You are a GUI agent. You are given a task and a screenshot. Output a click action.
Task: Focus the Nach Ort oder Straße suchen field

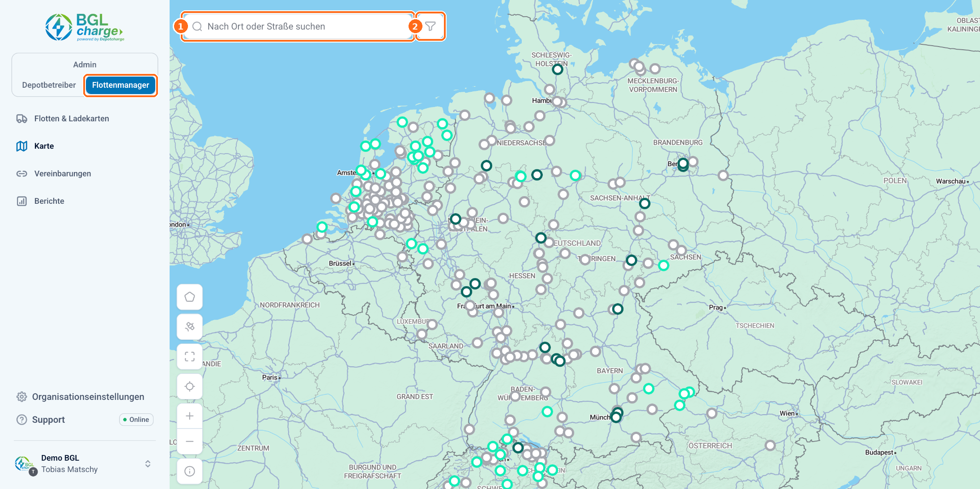coord(298,26)
